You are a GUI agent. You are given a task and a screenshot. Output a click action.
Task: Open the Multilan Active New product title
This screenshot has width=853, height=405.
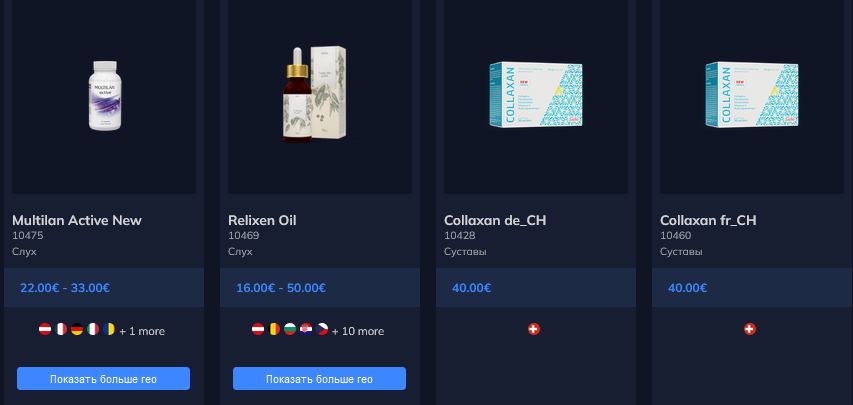pyautogui.click(x=77, y=220)
